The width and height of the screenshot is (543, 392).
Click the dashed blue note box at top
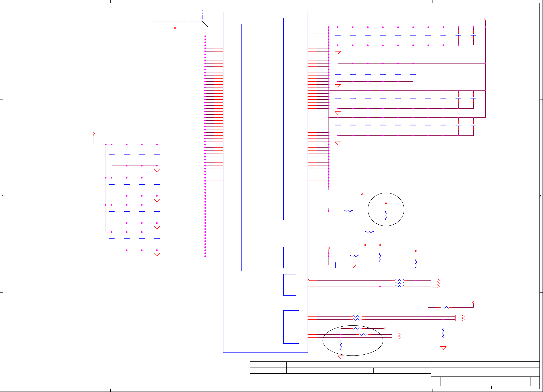(176, 15)
